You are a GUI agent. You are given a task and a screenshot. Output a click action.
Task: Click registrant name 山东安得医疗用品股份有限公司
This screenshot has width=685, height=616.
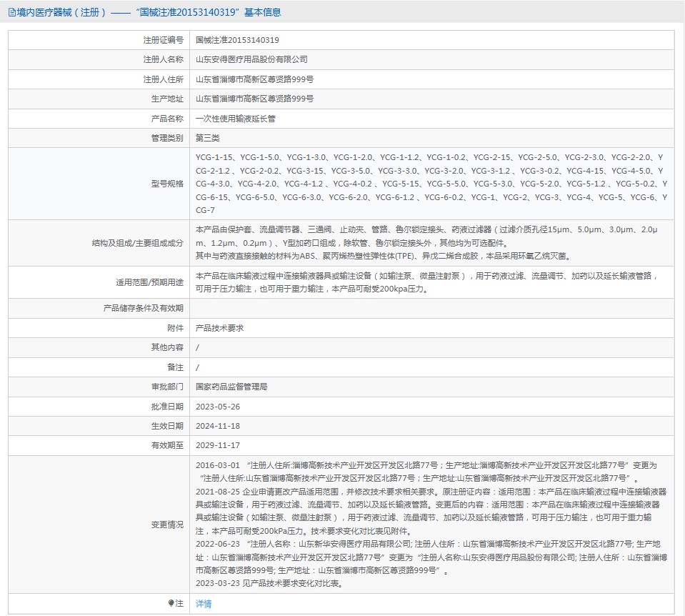tap(251, 59)
